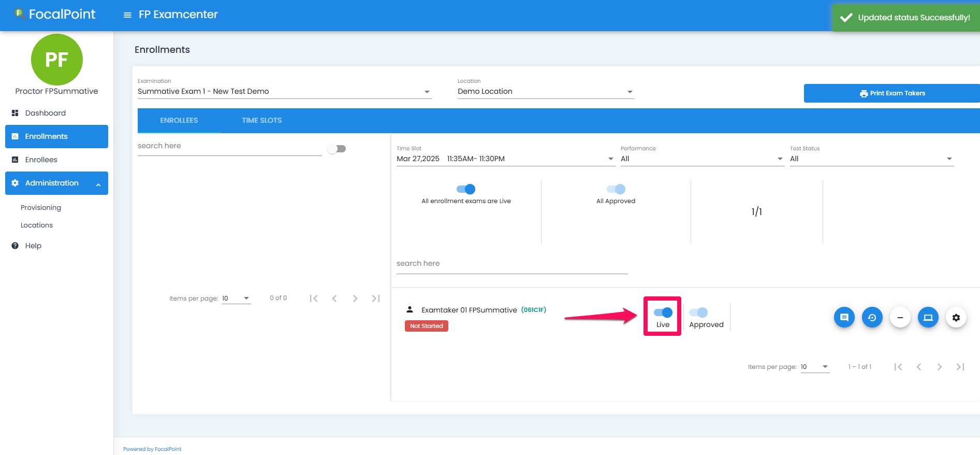
Task: Open the Time Slot dropdown
Action: 505,159
